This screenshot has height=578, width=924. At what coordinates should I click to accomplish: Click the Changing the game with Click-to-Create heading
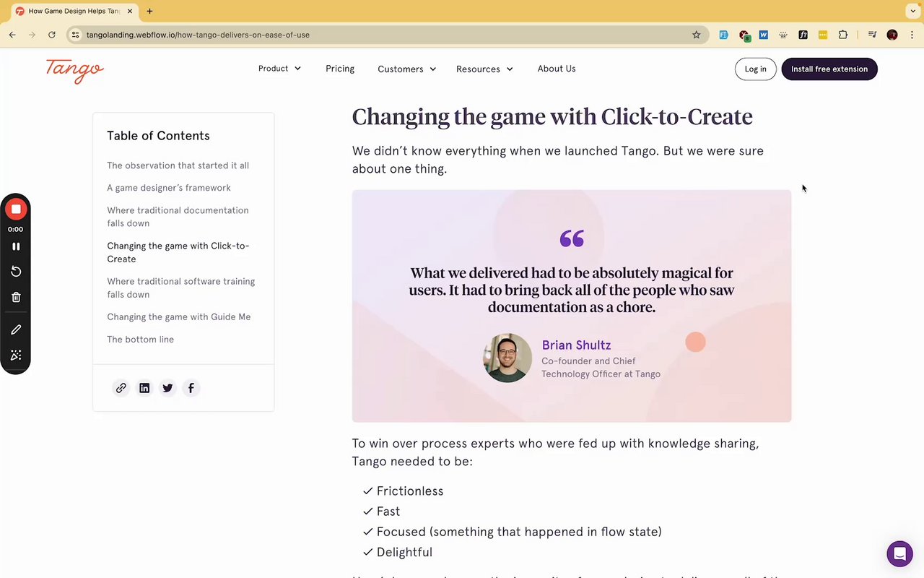click(552, 117)
